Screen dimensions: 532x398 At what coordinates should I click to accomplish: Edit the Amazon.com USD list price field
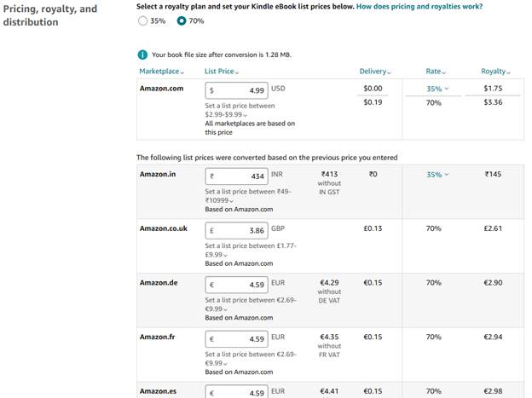click(236, 89)
